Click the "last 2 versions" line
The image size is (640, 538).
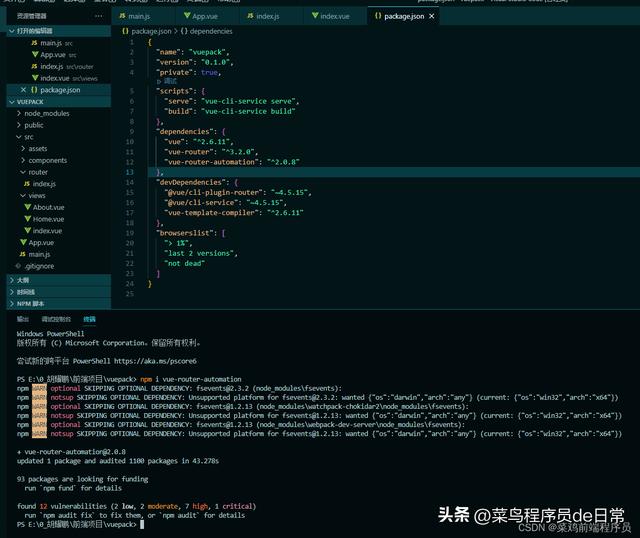[x=201, y=253]
